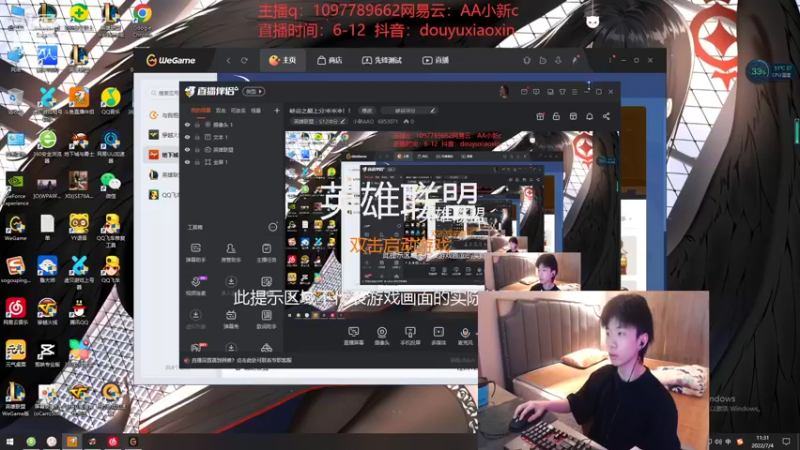
Task: Click WeGame back arrow
Action: 228,60
